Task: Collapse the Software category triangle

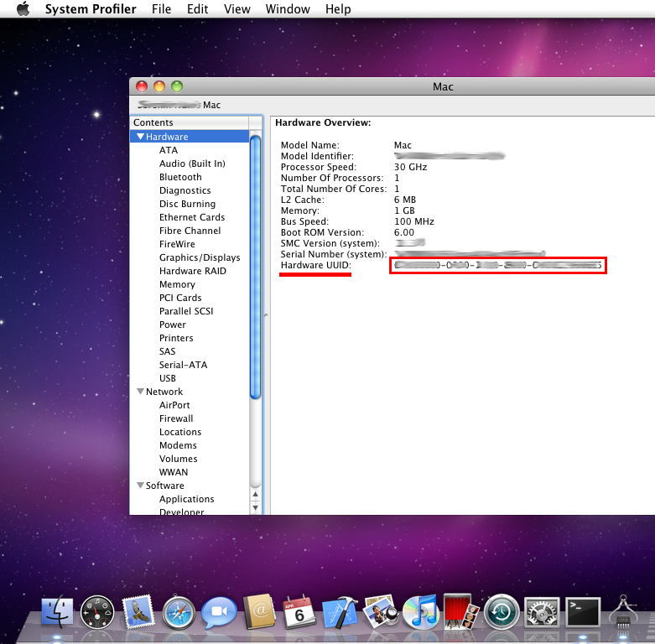Action: pyautogui.click(x=140, y=486)
